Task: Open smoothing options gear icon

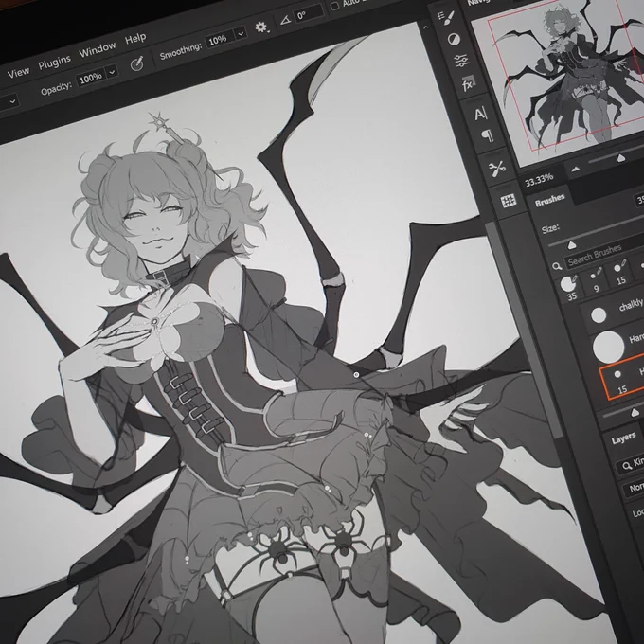Action: 261,27
